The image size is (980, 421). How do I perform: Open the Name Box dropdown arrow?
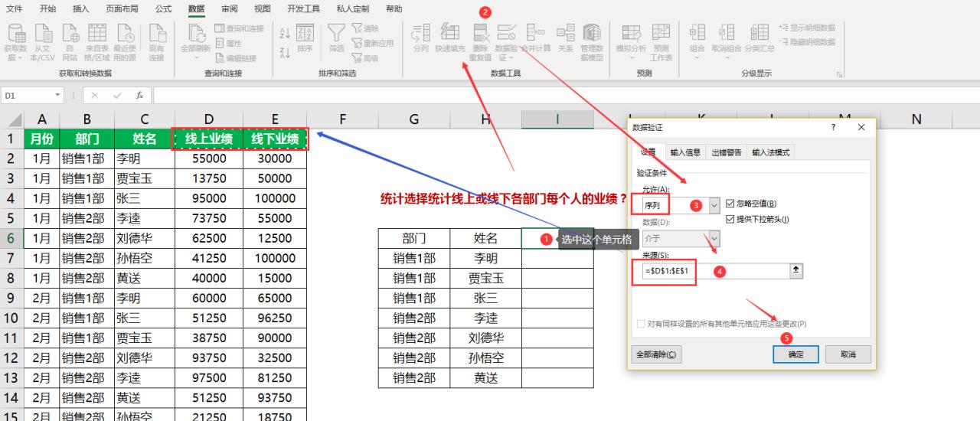tap(58, 96)
